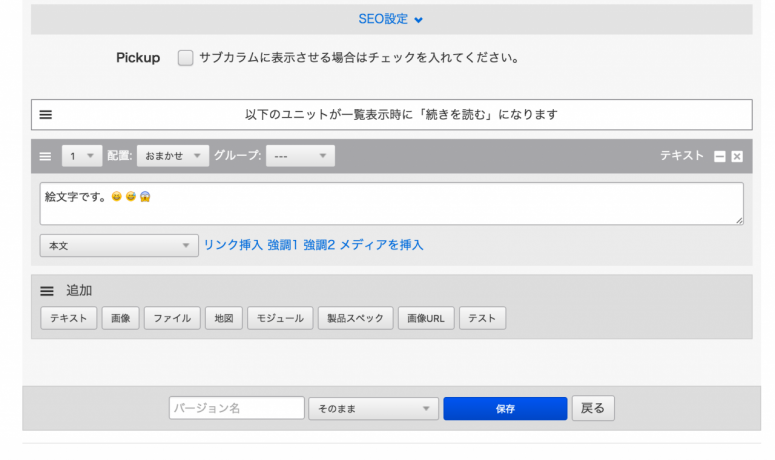Collapse the text unit with minus icon

pos(719,157)
